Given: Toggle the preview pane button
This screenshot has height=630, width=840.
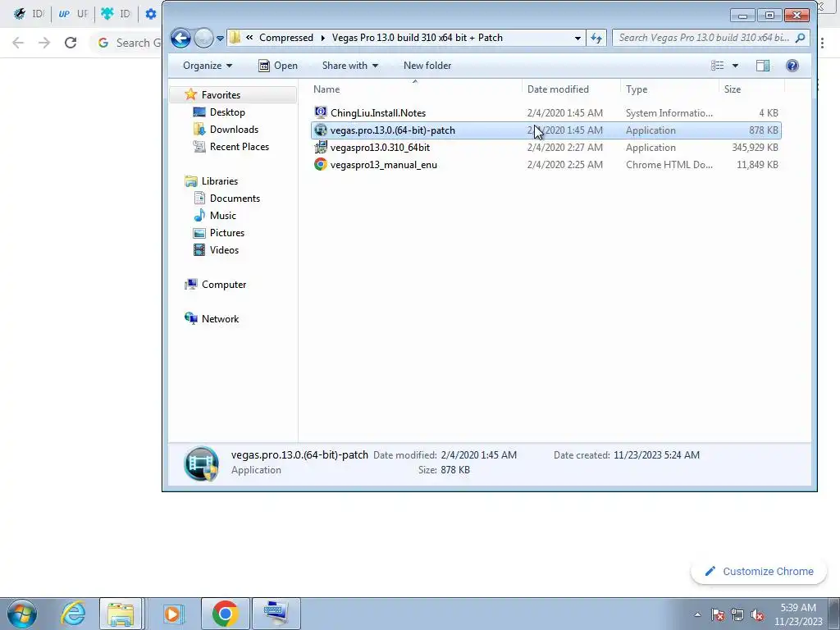Looking at the screenshot, I should pyautogui.click(x=763, y=66).
